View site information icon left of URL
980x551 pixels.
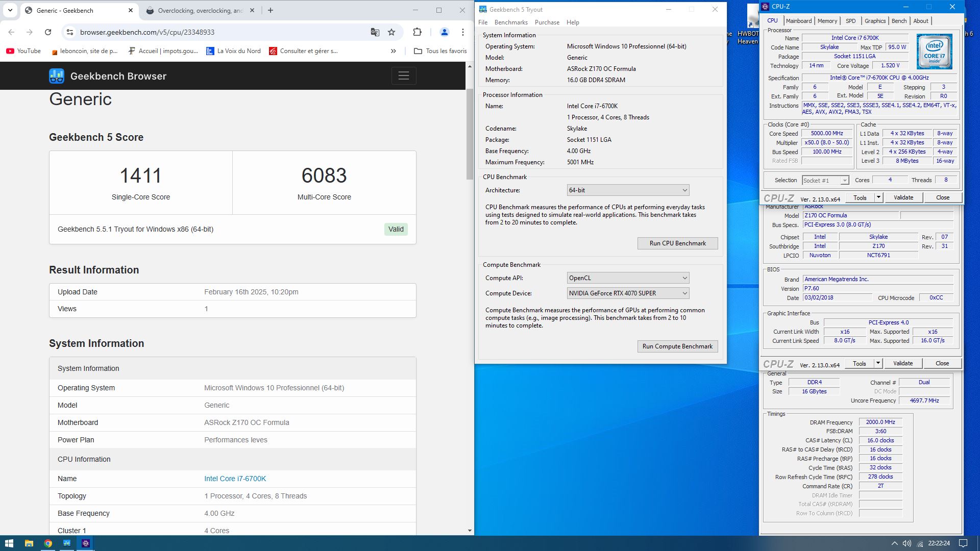[69, 32]
